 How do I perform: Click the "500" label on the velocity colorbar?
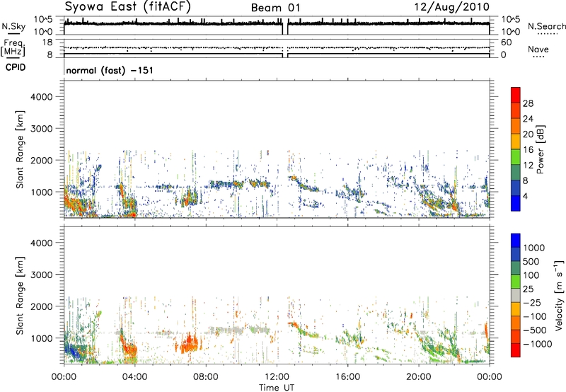[x=532, y=262]
